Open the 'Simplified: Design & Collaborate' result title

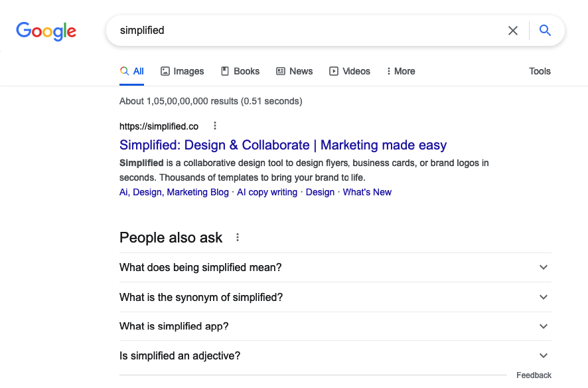tap(283, 145)
